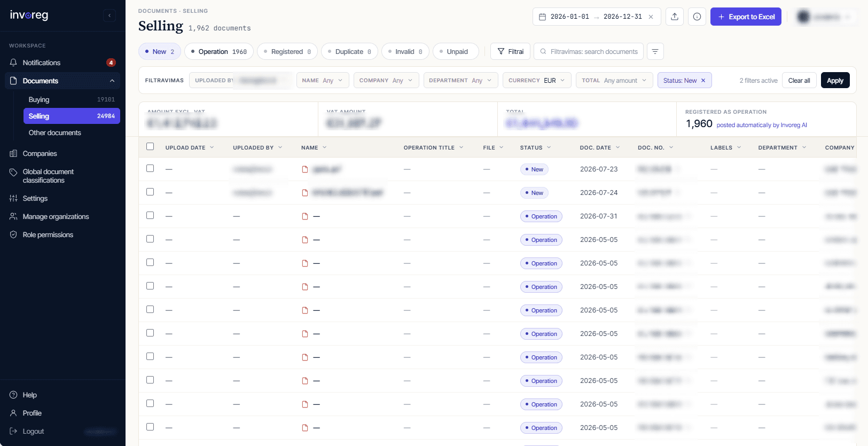Focus the search documents field
Image resolution: width=868 pixels, height=446 pixels.
[x=589, y=51]
